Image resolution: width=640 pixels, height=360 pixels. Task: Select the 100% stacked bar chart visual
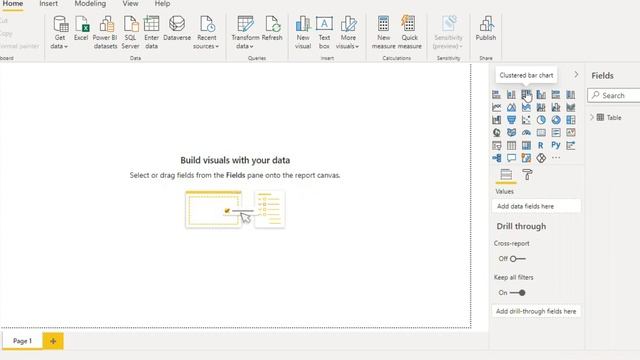point(556,95)
